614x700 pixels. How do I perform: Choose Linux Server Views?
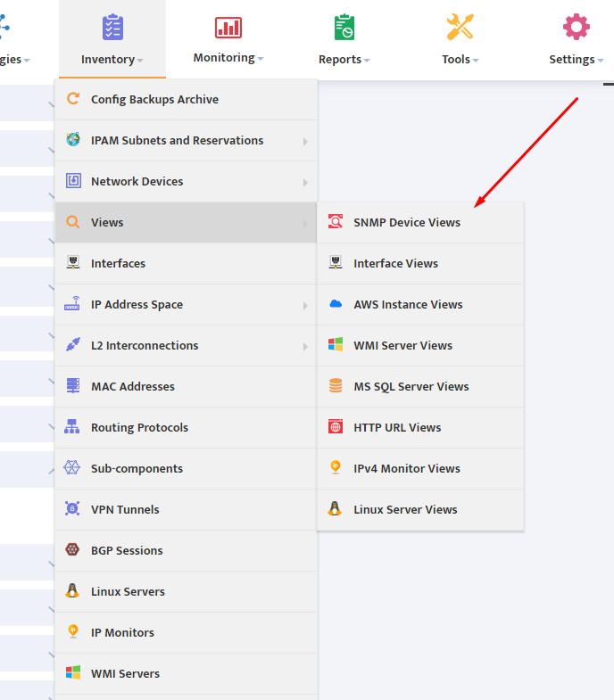tap(420, 510)
